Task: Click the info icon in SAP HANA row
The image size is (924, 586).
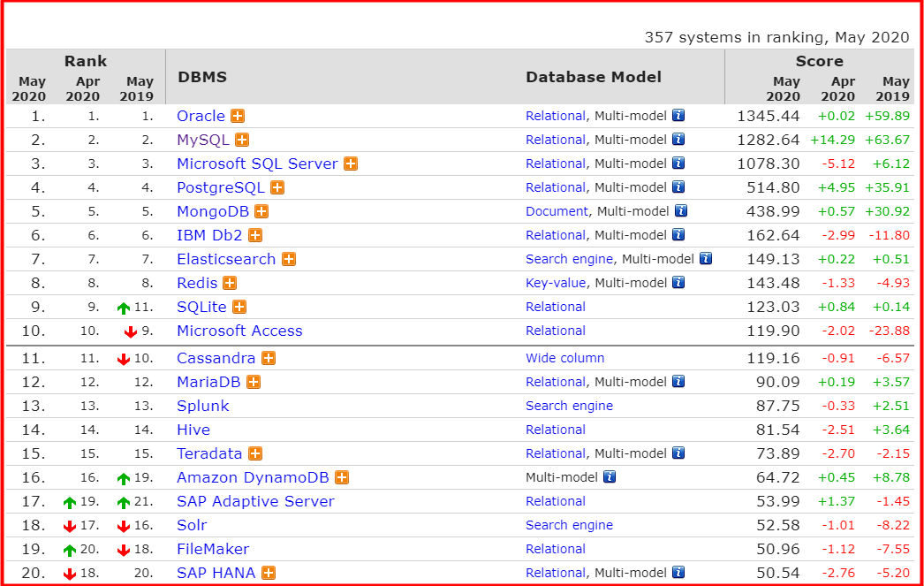Action: pyautogui.click(x=678, y=573)
